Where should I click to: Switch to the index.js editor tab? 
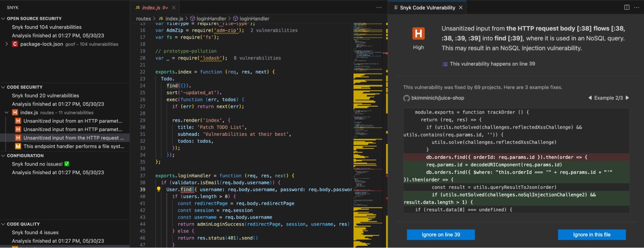click(x=155, y=7)
